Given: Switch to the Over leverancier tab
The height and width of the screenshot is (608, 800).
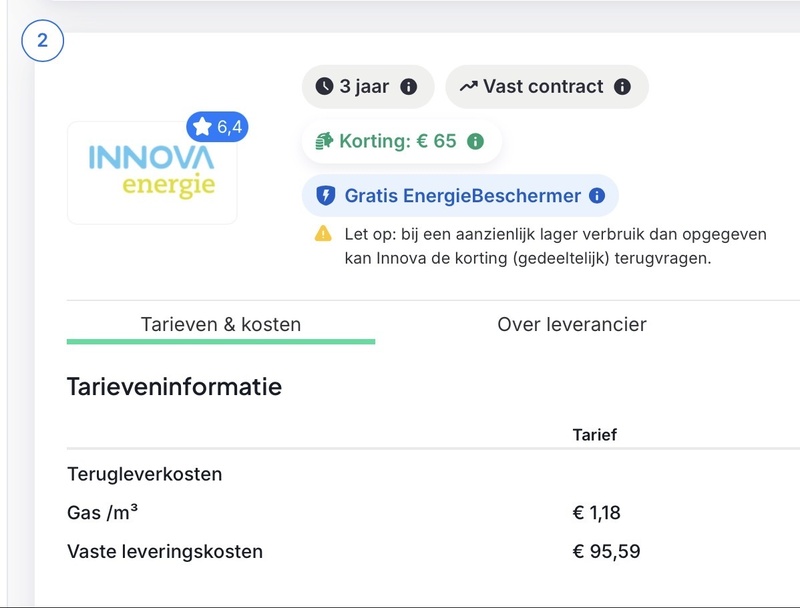Looking at the screenshot, I should pos(571,324).
